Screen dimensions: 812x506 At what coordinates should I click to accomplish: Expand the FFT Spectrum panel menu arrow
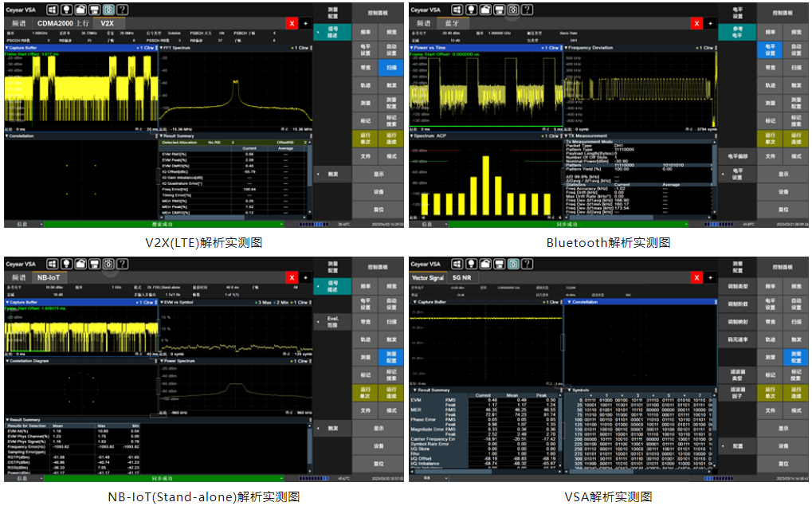(x=162, y=48)
